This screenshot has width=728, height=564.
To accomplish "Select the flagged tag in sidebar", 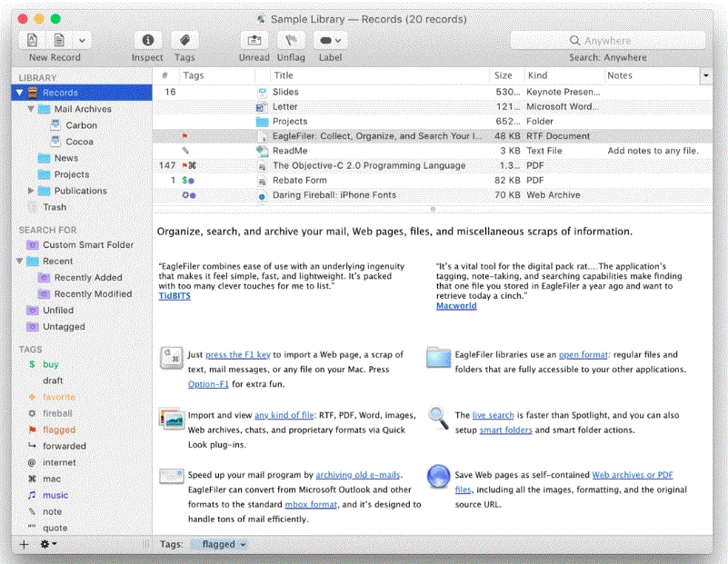I will [59, 430].
